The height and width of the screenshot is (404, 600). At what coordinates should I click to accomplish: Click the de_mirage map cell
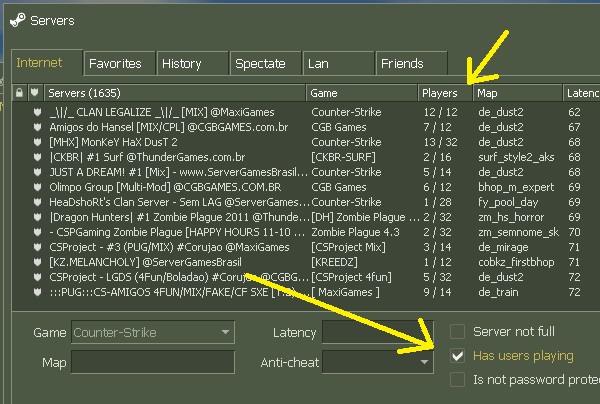503,247
